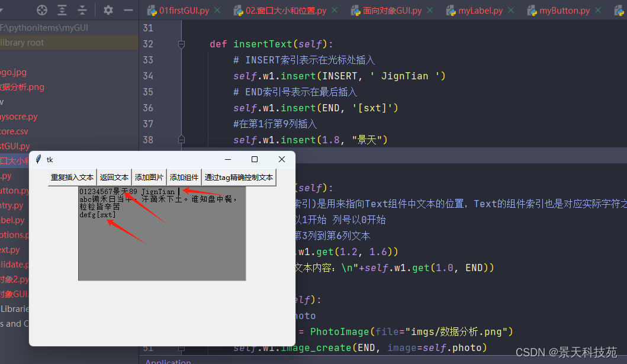This screenshot has height=364, width=627.
Task: Minimize the tk window
Action: [228, 159]
